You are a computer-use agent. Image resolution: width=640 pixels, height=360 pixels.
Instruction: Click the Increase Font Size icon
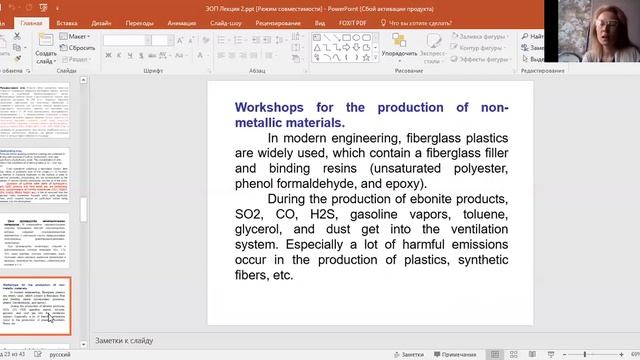pyautogui.click(x=180, y=40)
